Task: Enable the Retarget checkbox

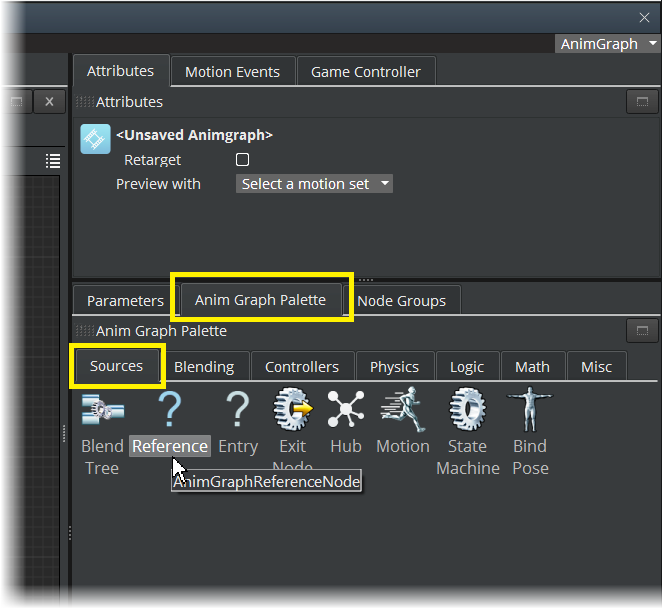Action: [x=242, y=160]
